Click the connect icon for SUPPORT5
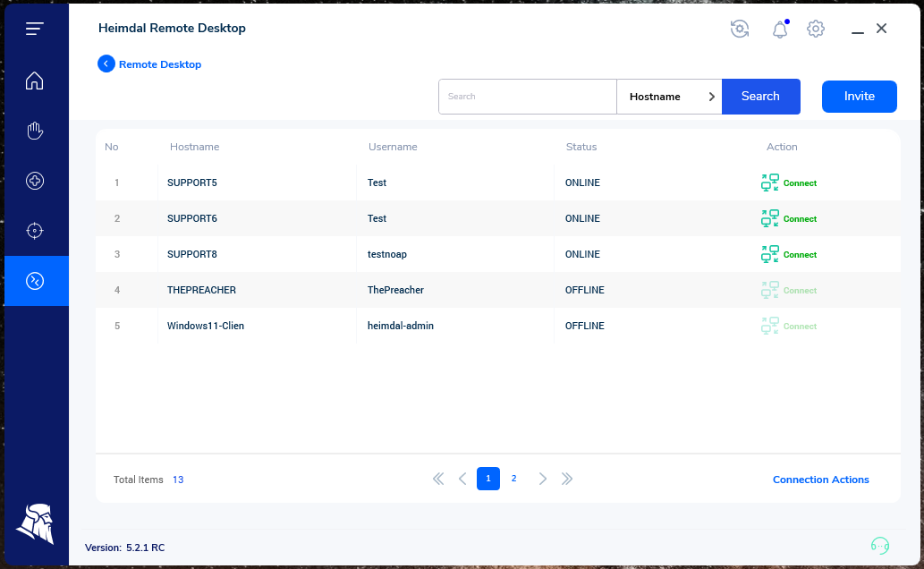924x569 pixels. click(769, 183)
